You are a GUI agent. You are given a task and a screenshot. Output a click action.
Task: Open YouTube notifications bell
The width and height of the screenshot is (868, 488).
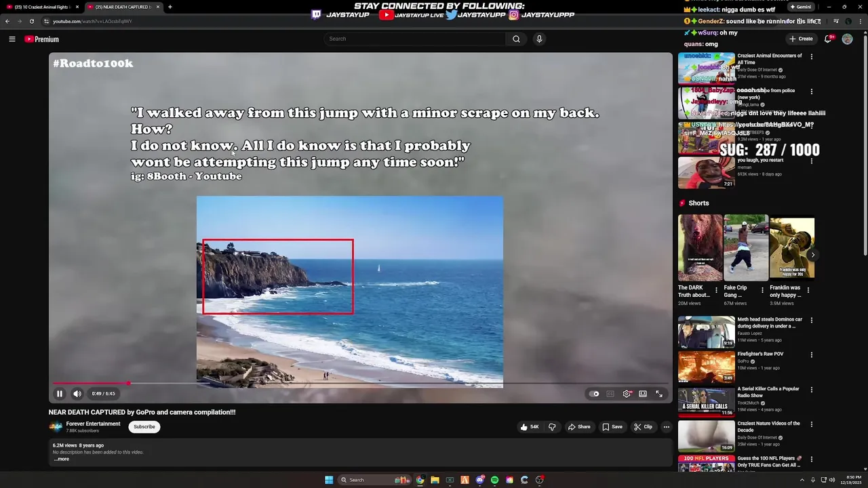click(x=827, y=39)
